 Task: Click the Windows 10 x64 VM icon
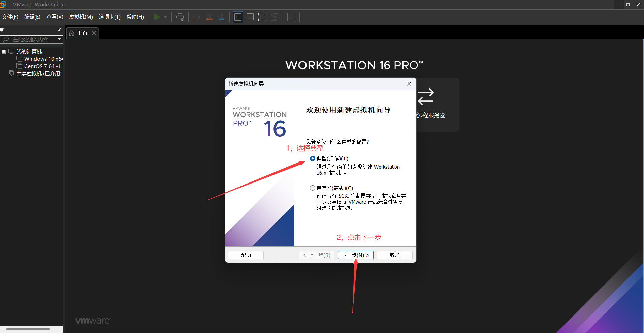coord(20,59)
